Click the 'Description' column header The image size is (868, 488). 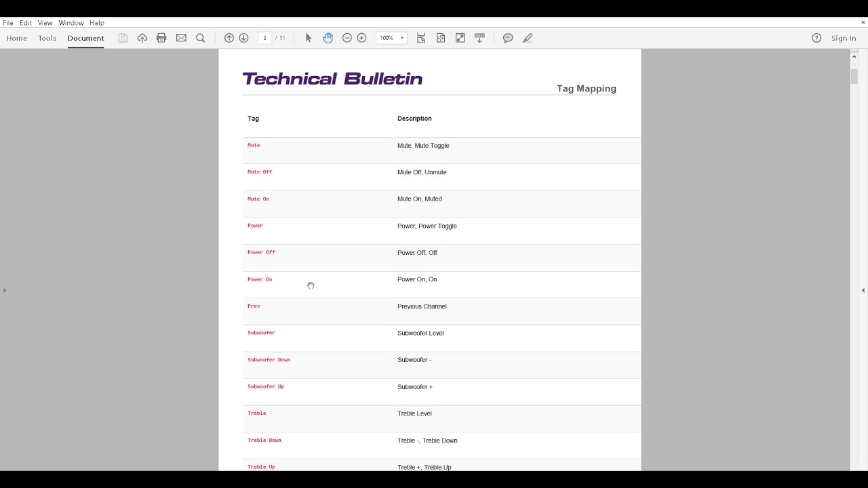click(414, 119)
